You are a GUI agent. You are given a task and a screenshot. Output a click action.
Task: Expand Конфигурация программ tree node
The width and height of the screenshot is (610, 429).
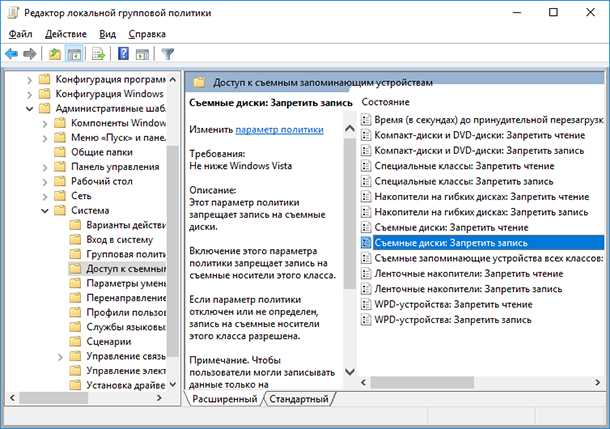point(30,80)
